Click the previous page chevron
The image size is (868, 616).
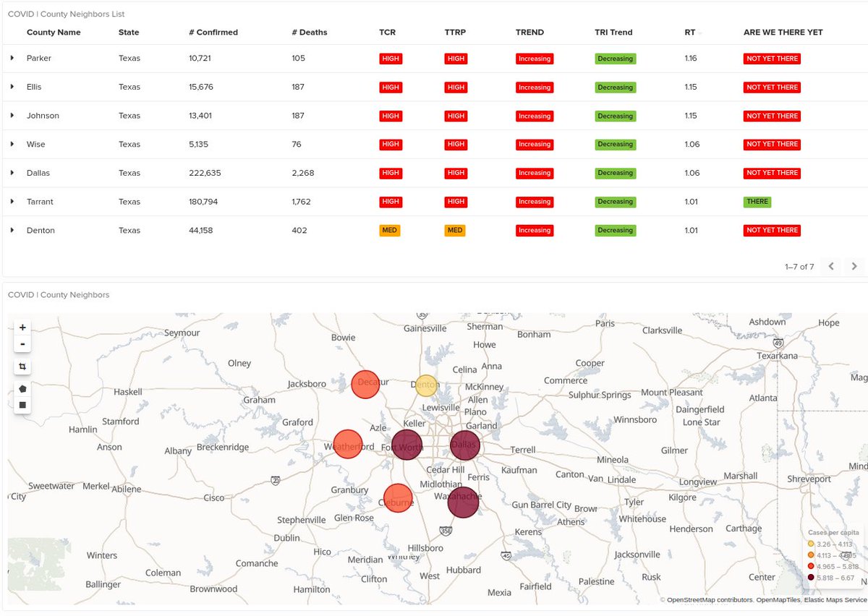[830, 266]
